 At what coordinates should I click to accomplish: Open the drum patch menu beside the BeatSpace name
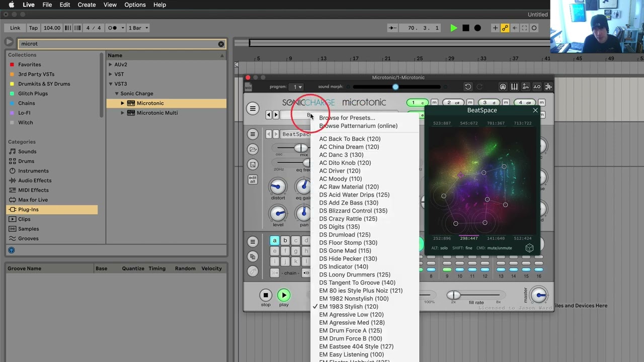(253, 134)
